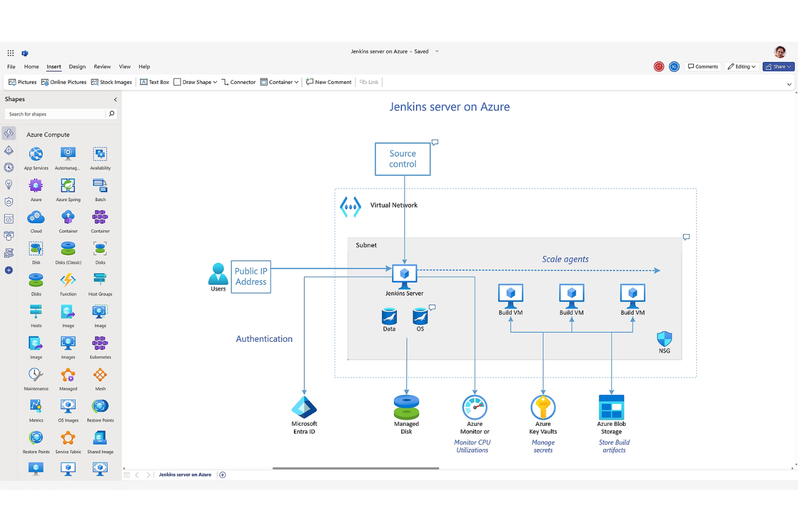
Task: Open the Help tab
Action: pos(144,67)
